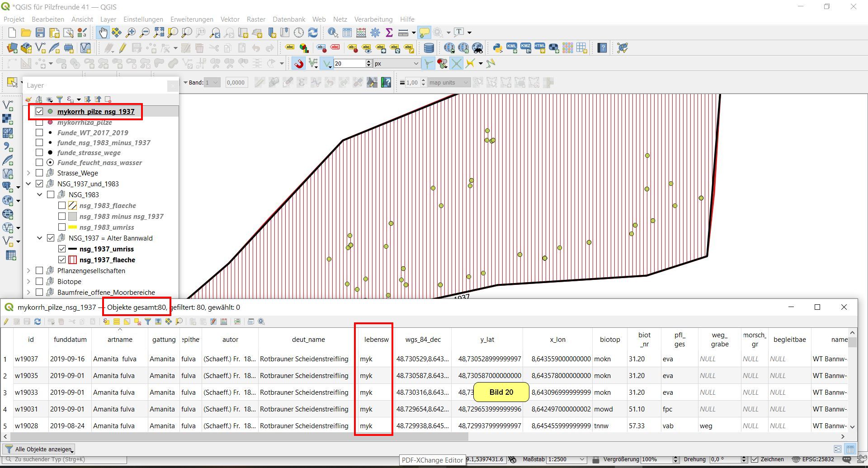
Task: Click the Save Project disk icon
Action: [40, 33]
